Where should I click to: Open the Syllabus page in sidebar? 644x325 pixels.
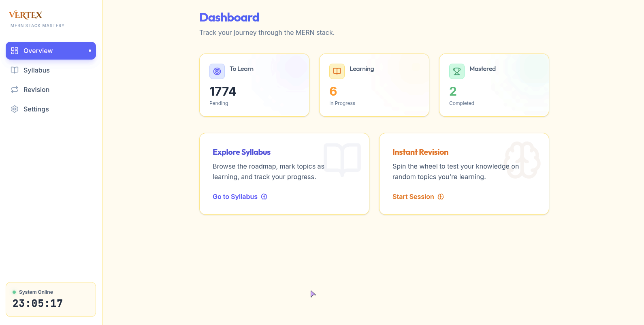point(51,70)
